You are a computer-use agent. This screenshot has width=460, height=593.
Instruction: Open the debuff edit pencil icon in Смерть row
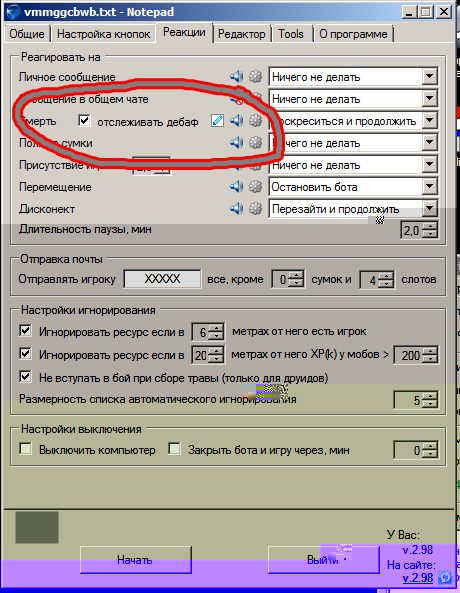pos(217,121)
